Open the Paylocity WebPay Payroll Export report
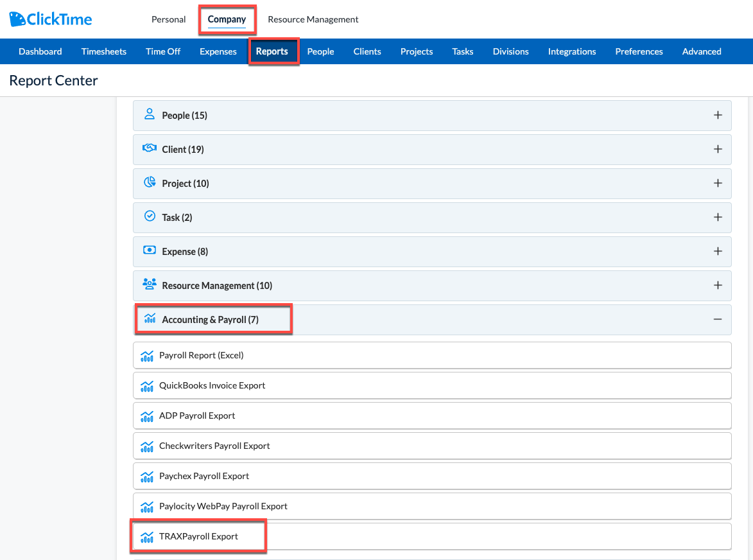 point(432,506)
